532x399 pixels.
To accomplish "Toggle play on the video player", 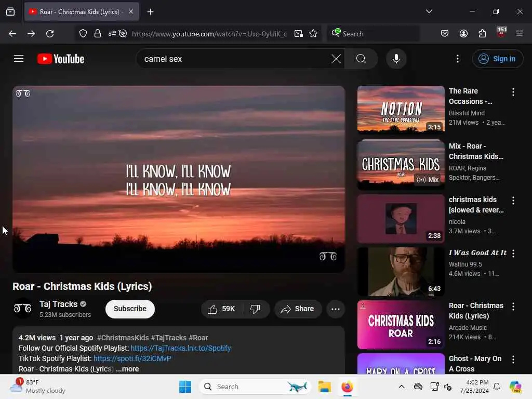I will pyautogui.click(x=179, y=179).
